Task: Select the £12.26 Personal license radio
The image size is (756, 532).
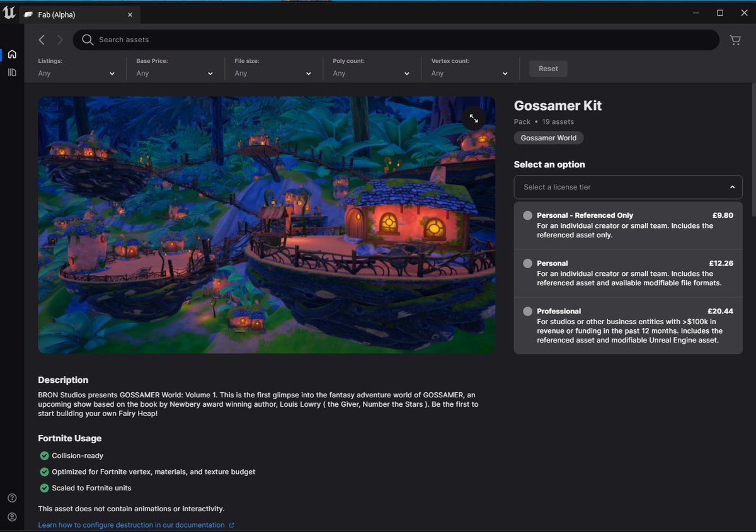Action: [528, 263]
